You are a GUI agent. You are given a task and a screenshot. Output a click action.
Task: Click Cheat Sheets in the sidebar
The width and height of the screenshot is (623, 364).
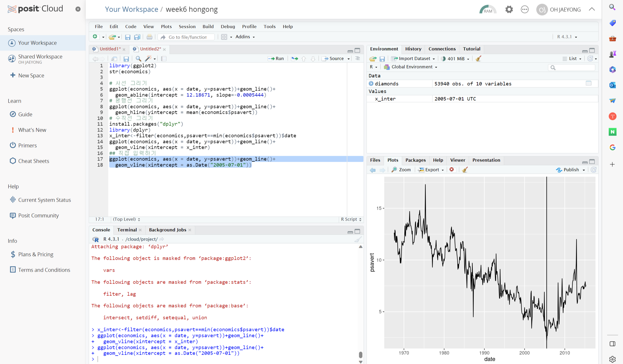(x=33, y=161)
